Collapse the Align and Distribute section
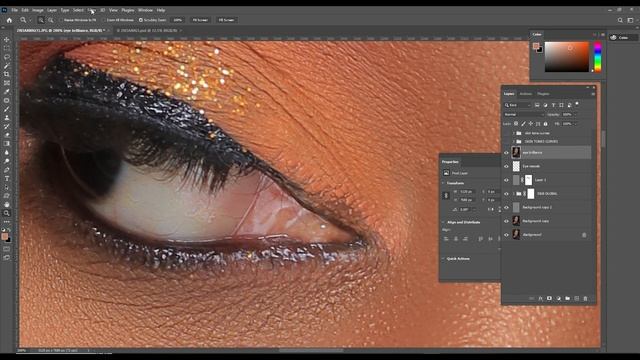This screenshot has height=360, width=640. [443, 222]
